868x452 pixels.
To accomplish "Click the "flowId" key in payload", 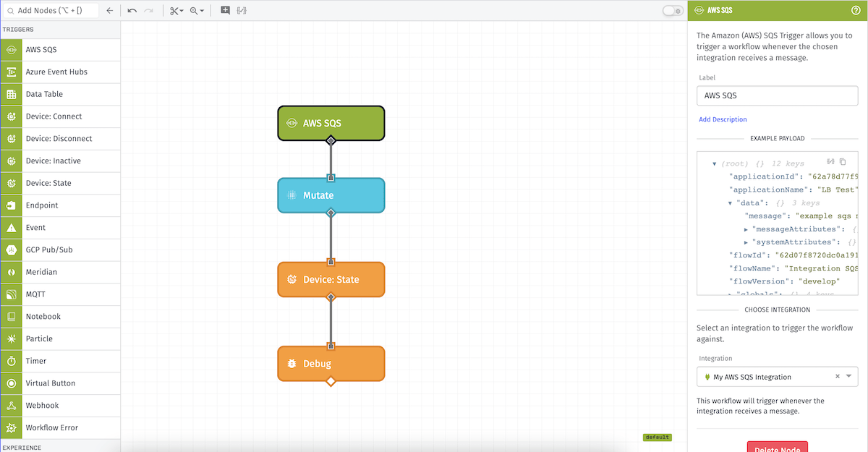I will click(748, 255).
